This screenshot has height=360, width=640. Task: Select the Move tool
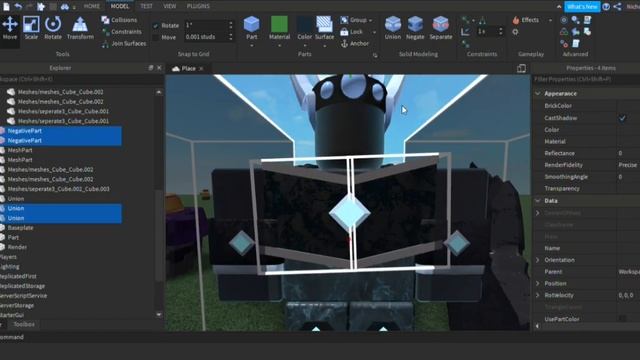click(10, 28)
